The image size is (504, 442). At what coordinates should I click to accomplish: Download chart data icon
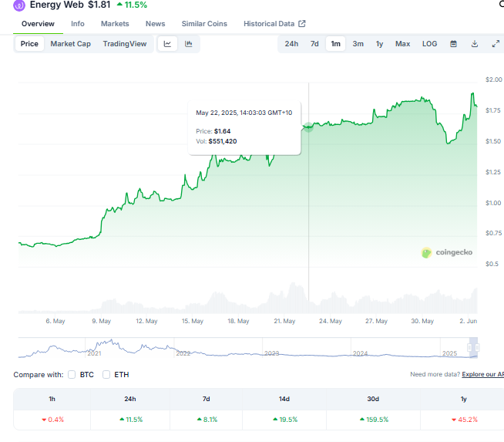pyautogui.click(x=475, y=44)
